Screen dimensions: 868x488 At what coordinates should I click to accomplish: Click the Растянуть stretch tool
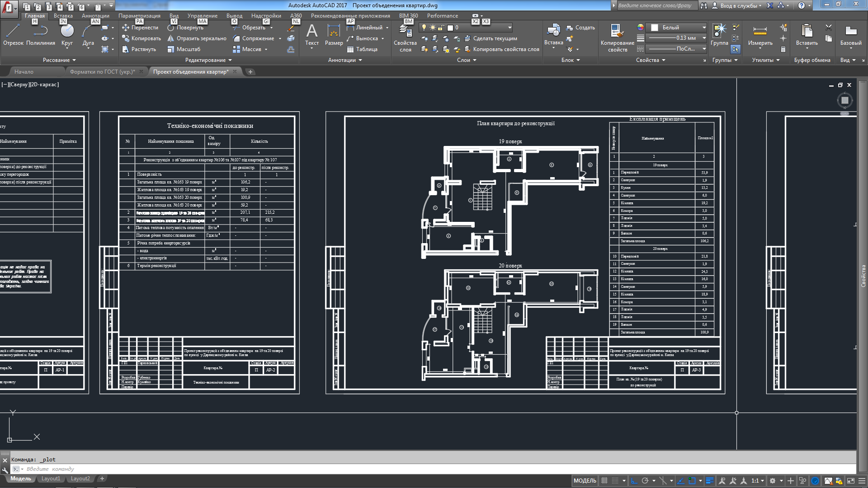coord(139,49)
